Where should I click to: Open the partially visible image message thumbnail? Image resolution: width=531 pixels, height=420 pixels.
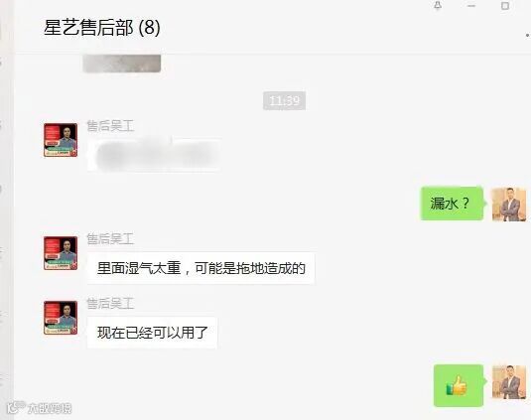[x=122, y=64]
